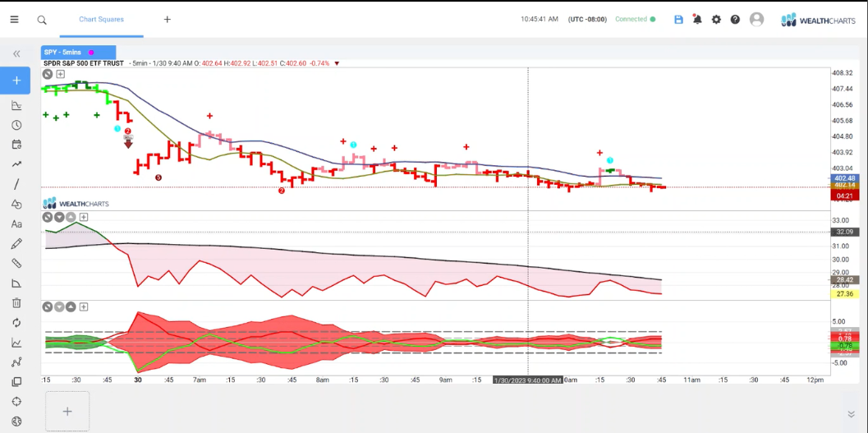This screenshot has height=433, width=868.
Task: Select the chart type icon in sidebar
Action: (x=16, y=105)
